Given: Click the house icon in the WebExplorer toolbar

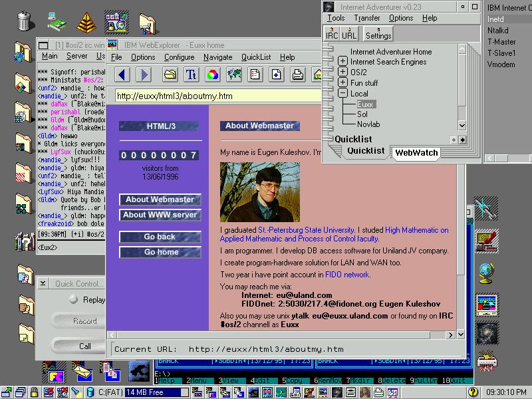Looking at the screenshot, I should [x=317, y=74].
